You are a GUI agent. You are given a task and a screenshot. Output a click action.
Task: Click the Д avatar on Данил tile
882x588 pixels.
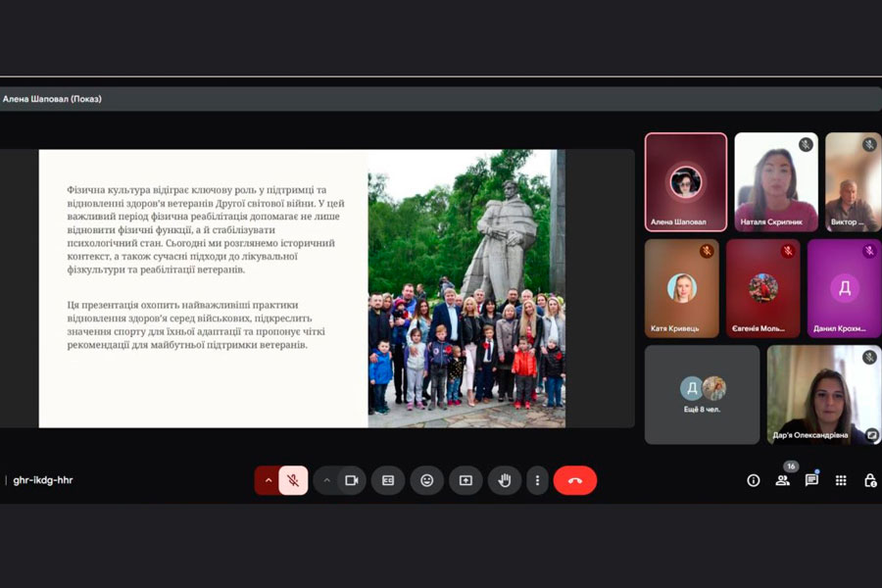[x=845, y=288]
